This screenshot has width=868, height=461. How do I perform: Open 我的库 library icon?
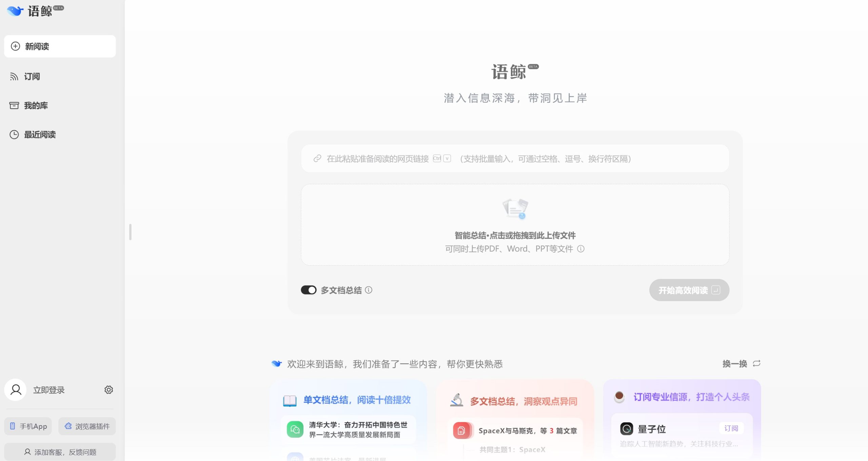click(14, 105)
